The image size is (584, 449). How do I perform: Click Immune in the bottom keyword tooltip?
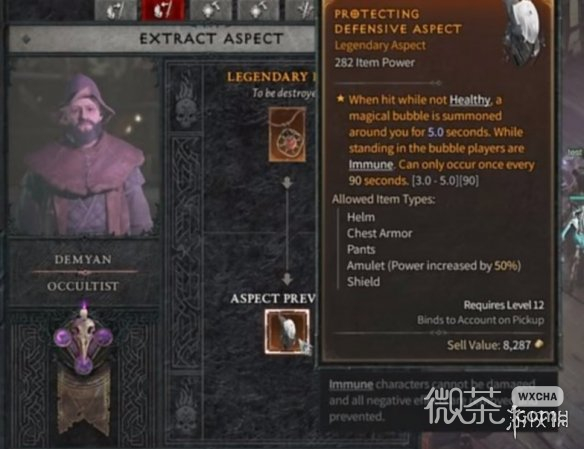pyautogui.click(x=351, y=385)
